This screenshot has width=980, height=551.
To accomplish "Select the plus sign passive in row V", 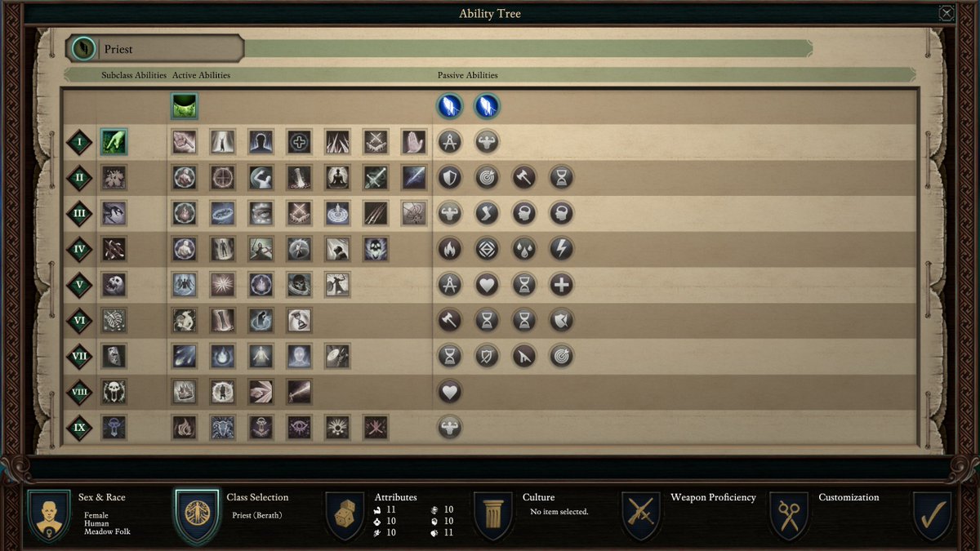I will (x=561, y=285).
